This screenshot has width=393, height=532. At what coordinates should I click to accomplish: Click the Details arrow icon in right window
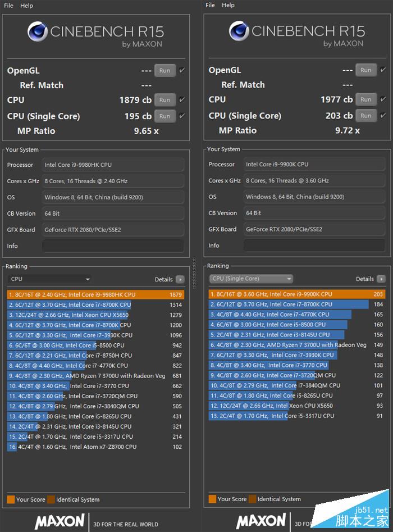[381, 279]
